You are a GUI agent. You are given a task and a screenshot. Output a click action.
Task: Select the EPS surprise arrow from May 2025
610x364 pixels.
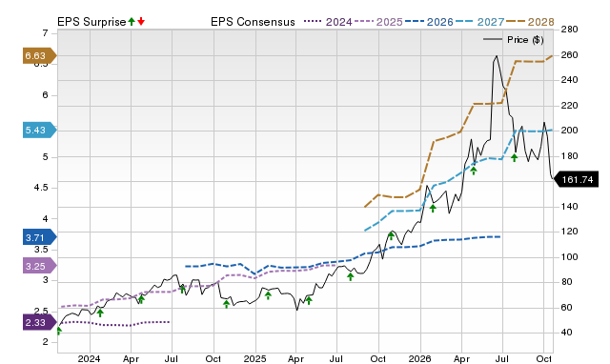pyautogui.click(x=309, y=300)
